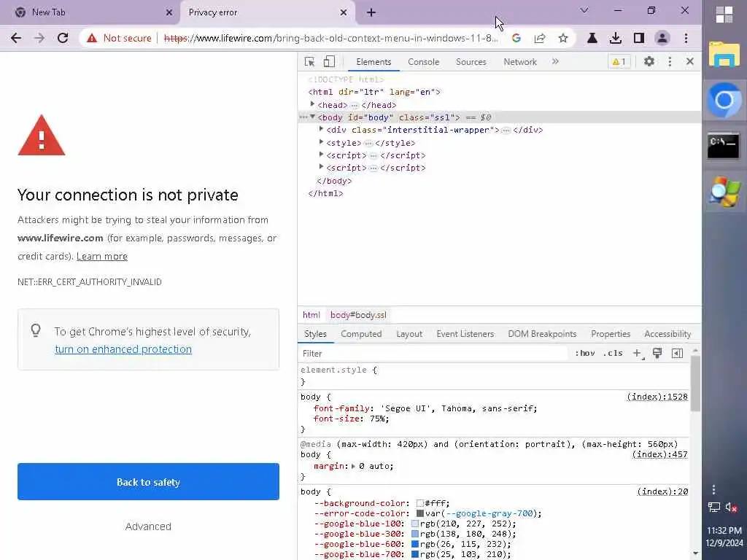Click the styles Filter input field
This screenshot has width=747, height=560.
coord(433,354)
